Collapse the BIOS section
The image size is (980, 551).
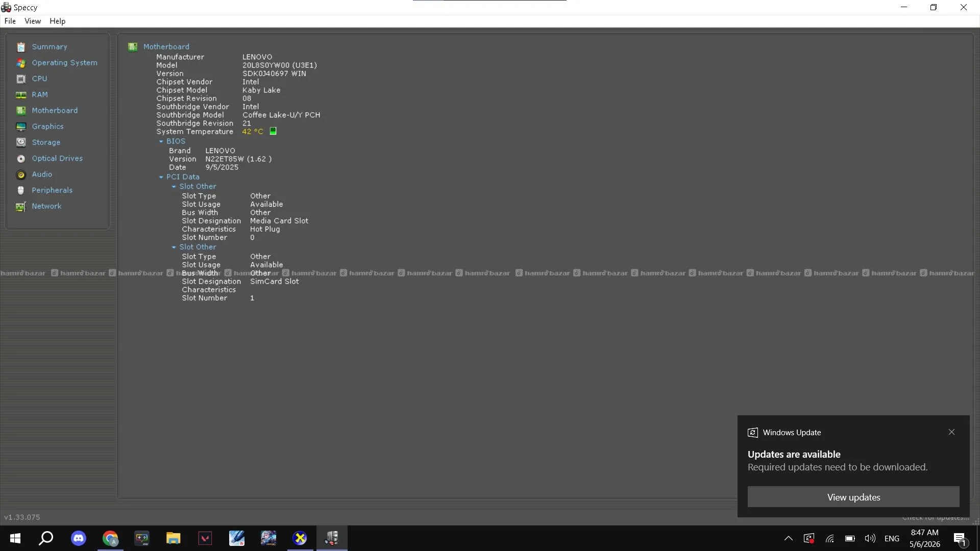161,141
